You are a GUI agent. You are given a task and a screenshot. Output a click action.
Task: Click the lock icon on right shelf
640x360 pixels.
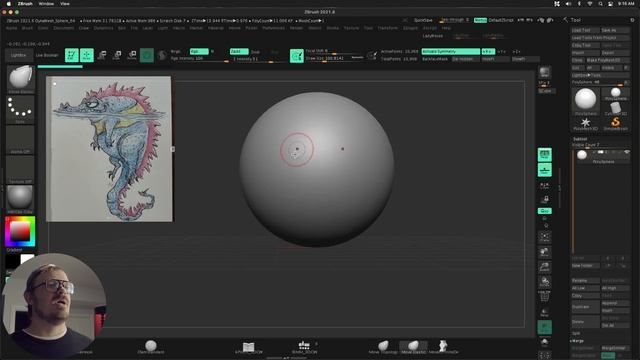click(544, 200)
